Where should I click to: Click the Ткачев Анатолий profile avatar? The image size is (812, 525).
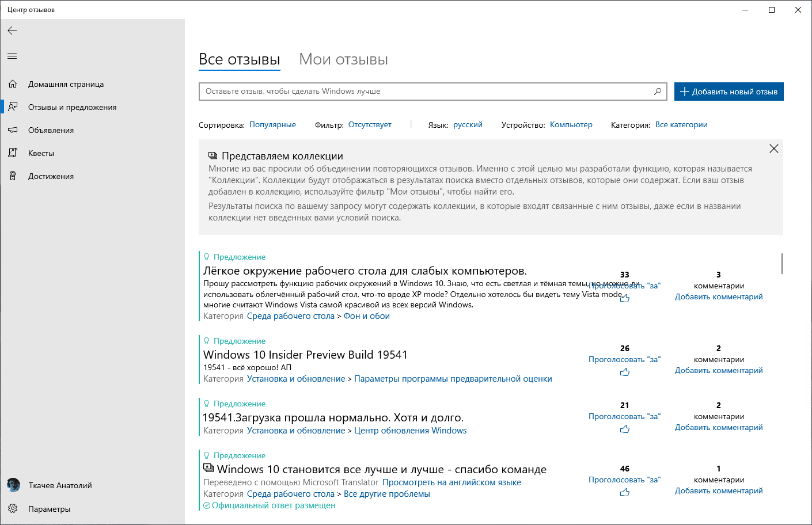pos(13,485)
